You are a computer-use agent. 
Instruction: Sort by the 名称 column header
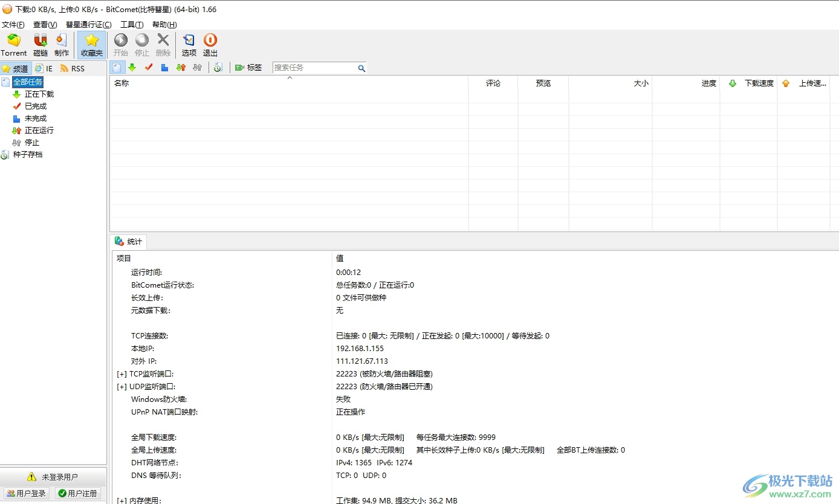(x=289, y=83)
